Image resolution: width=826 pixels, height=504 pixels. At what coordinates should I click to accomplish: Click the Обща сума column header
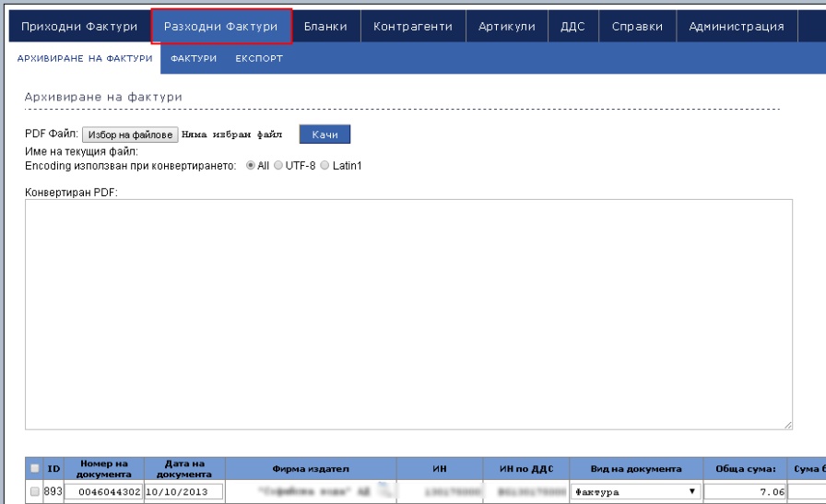click(x=746, y=469)
